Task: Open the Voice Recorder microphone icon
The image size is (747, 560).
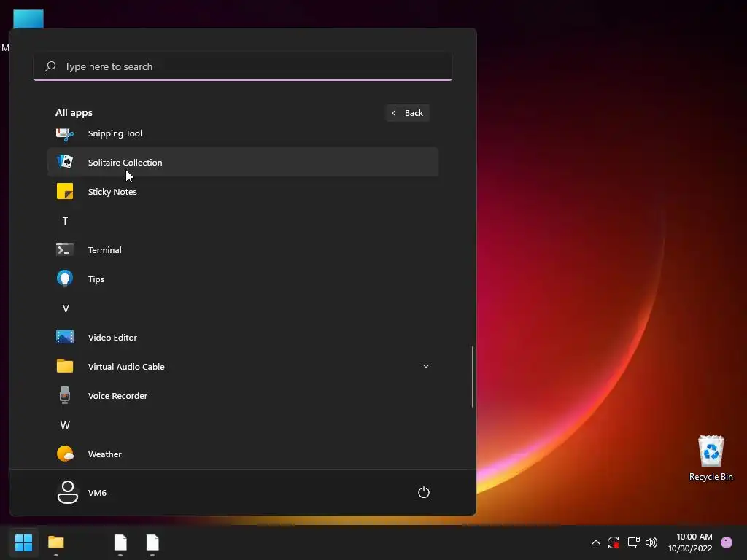Action: (x=65, y=395)
